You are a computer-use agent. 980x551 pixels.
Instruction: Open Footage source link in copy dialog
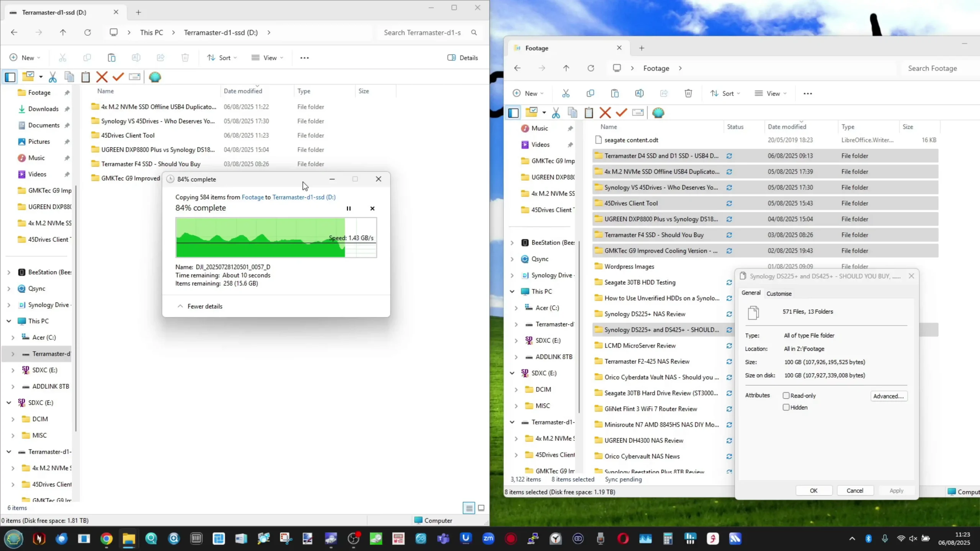point(253,197)
